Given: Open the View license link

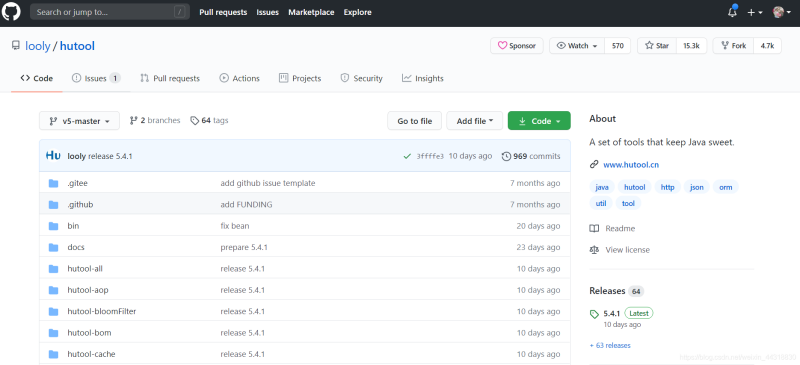Looking at the screenshot, I should [x=619, y=250].
